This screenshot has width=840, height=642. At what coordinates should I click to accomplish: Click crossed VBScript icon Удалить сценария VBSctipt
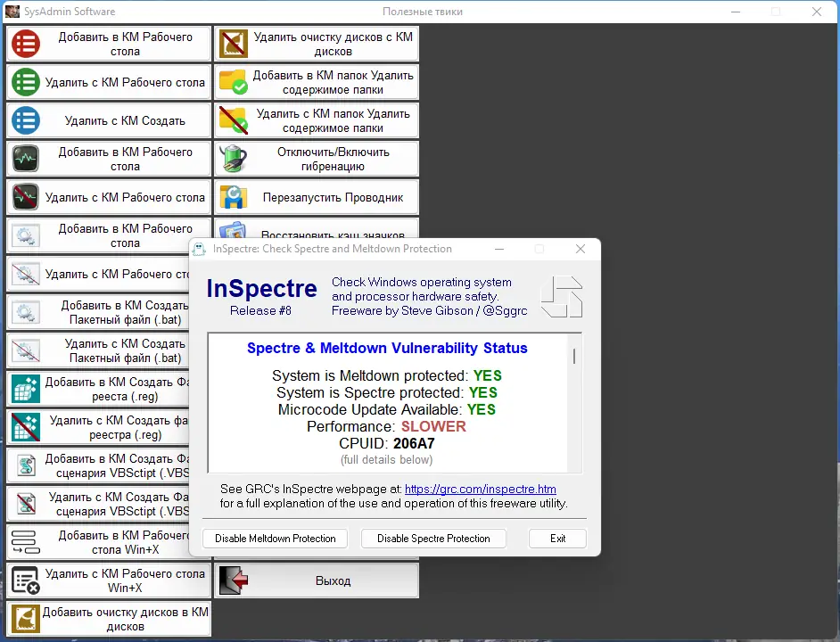[x=26, y=504]
